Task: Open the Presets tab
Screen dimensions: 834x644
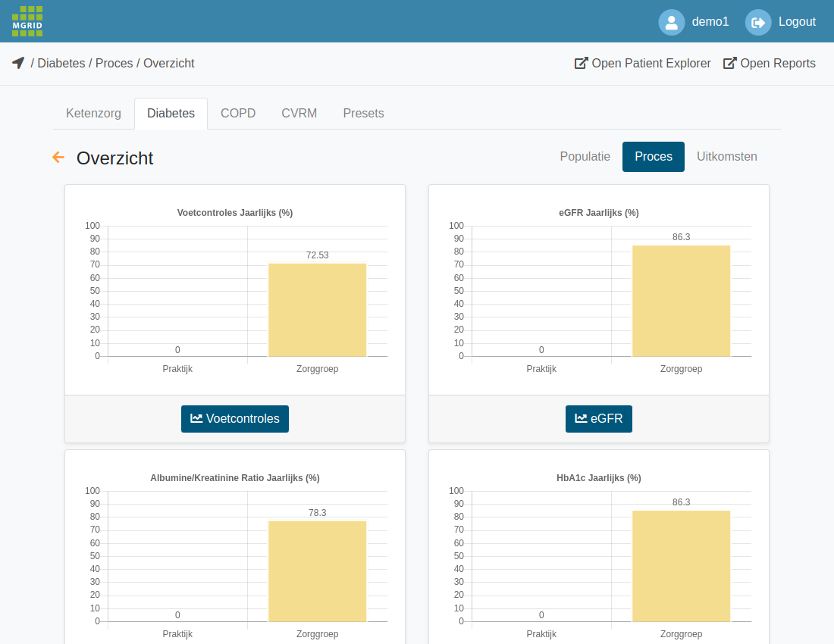Action: [363, 113]
